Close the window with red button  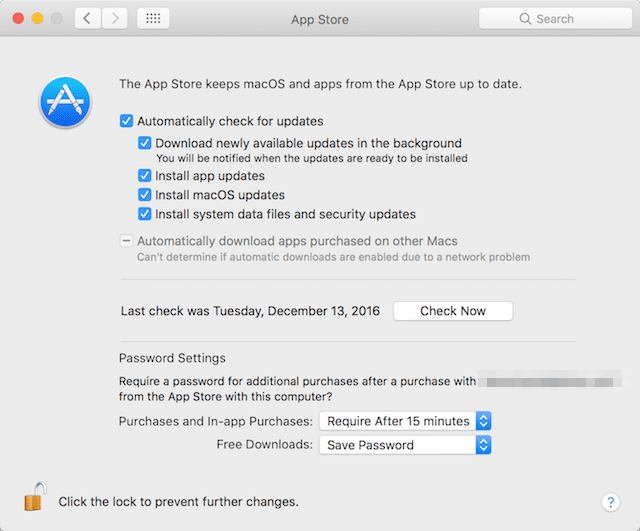[x=18, y=19]
